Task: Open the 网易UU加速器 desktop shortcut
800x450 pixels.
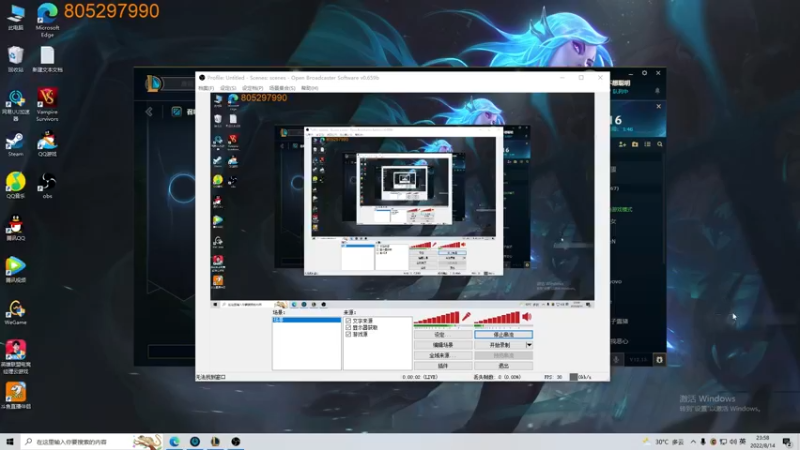Action: [x=16, y=105]
